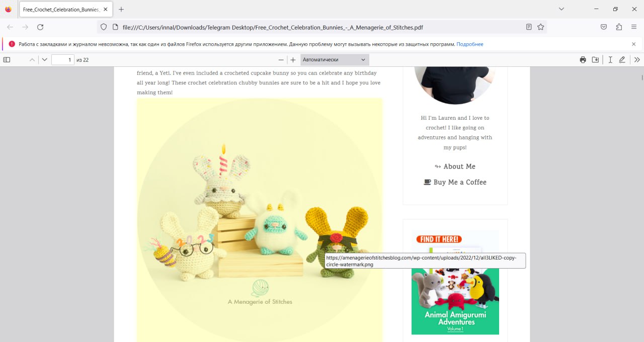Go to previous PDF page

point(32,60)
